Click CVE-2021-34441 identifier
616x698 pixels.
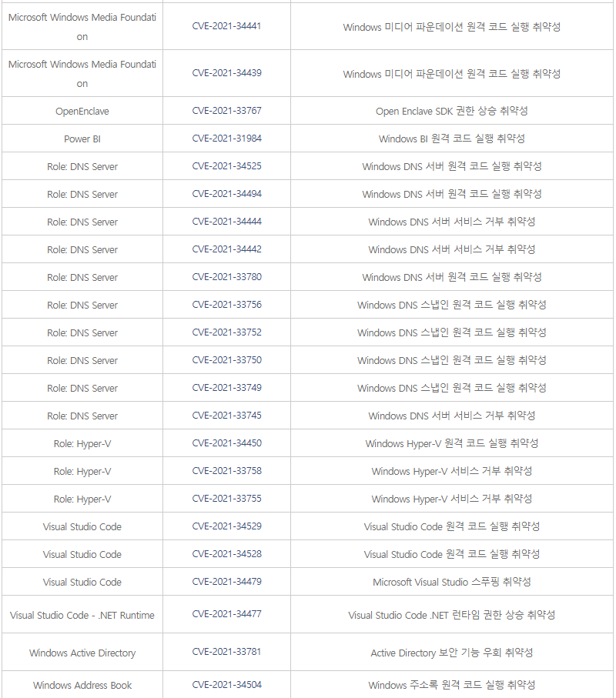point(226,26)
